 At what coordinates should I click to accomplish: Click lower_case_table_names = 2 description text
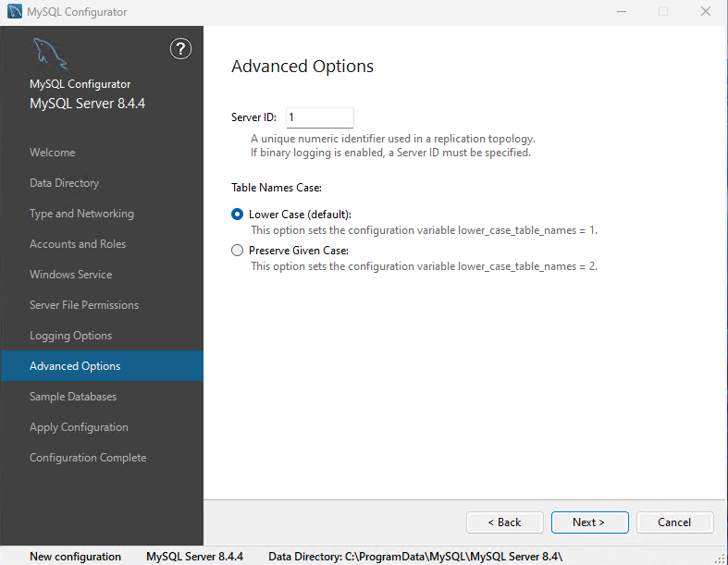pyautogui.click(x=424, y=266)
